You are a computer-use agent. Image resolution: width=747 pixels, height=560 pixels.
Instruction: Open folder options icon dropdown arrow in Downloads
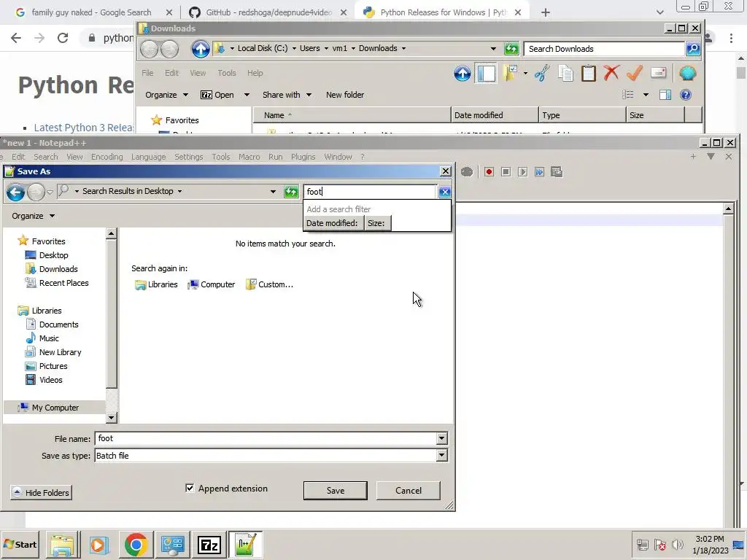(x=525, y=74)
